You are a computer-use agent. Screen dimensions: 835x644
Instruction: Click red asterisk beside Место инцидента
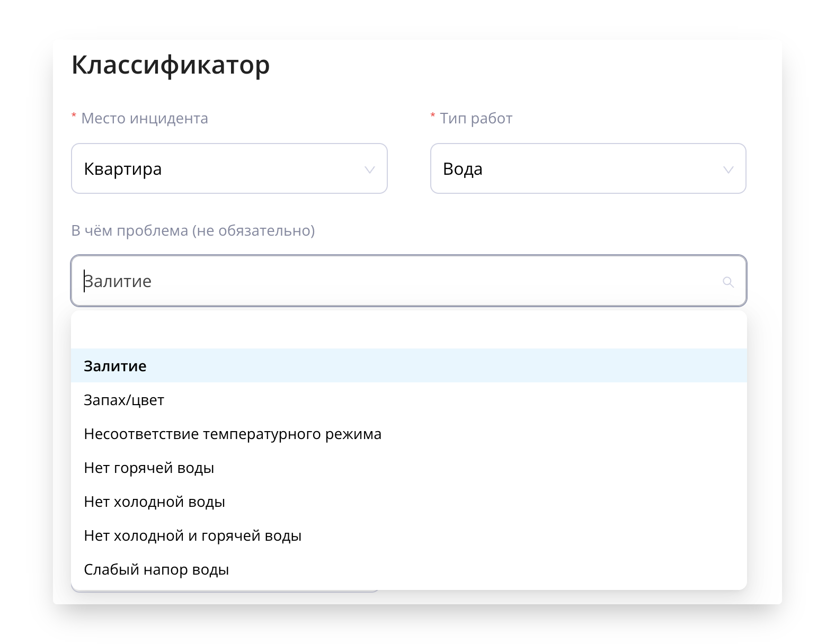[74, 117]
